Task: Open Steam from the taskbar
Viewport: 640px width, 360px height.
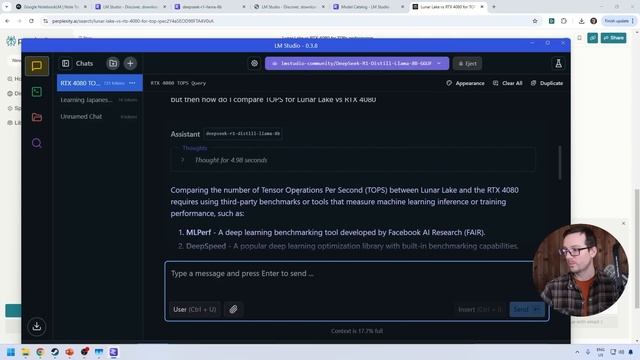Action: (x=55, y=352)
